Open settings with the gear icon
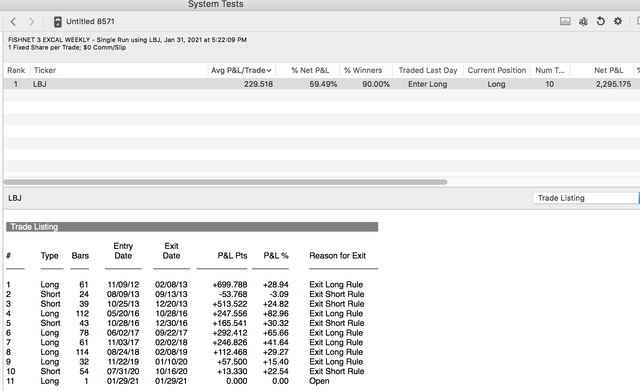640x391 pixels. coord(618,21)
